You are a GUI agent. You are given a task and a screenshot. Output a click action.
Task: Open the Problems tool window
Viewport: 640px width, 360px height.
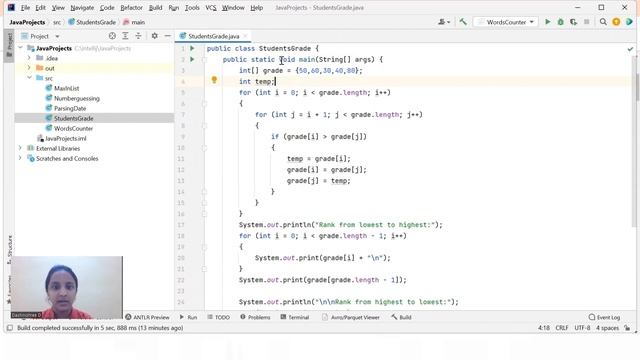pos(255,317)
